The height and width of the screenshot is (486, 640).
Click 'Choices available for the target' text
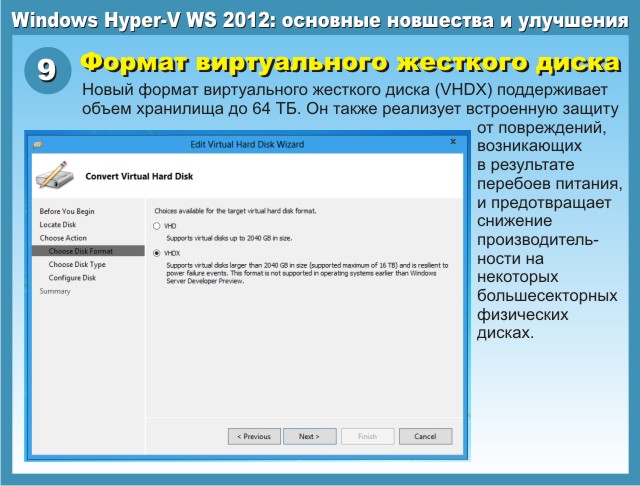coord(235,211)
